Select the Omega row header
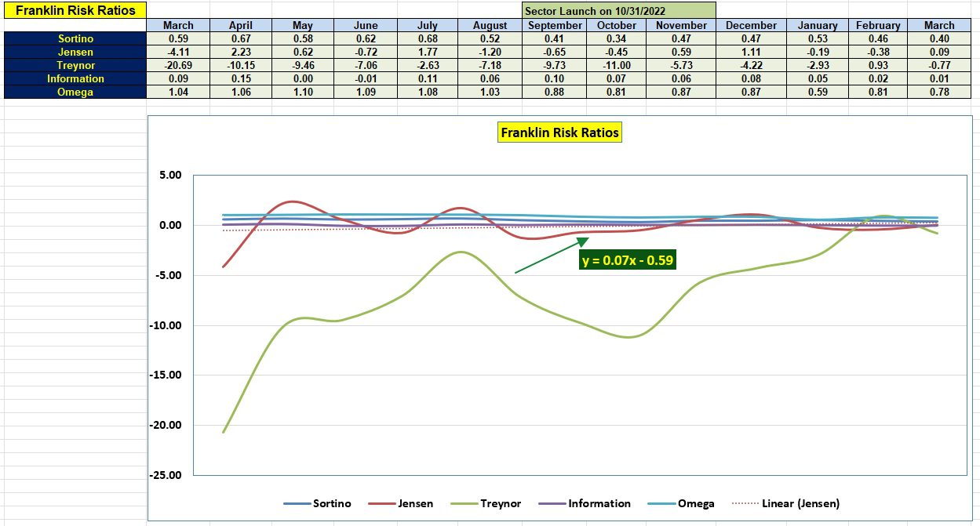Viewport: 980px width, 526px height. pos(75,92)
